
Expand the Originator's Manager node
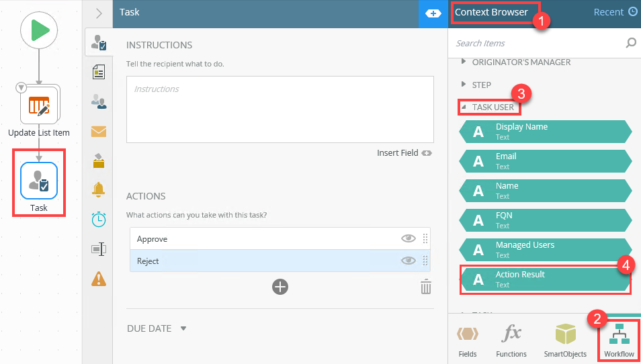click(x=462, y=62)
